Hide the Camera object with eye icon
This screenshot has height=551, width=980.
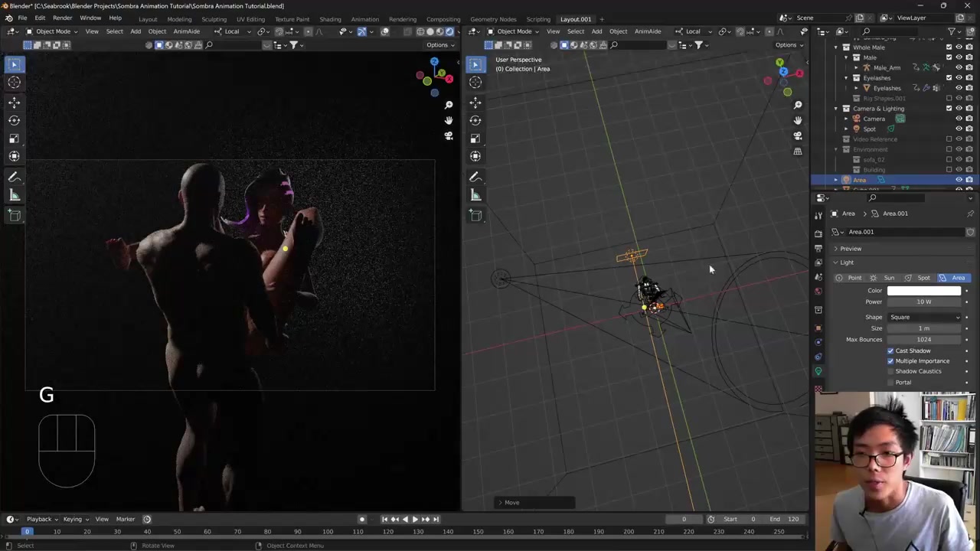(x=959, y=119)
